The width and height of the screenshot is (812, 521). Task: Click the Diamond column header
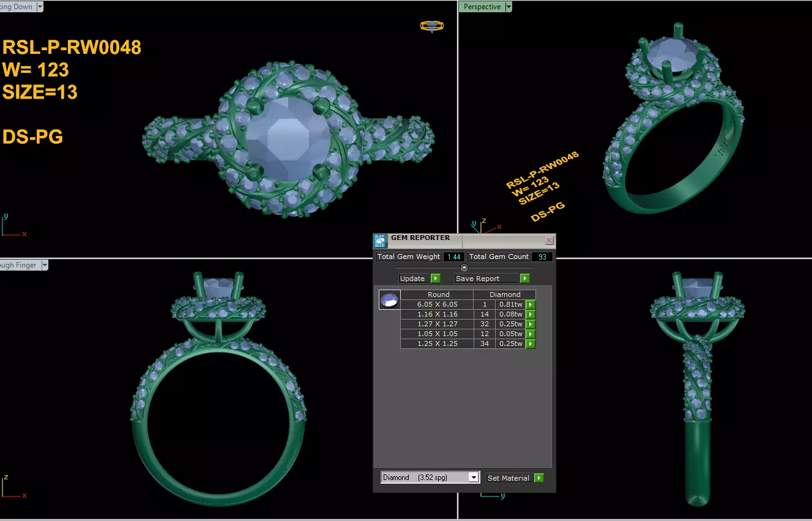(505, 294)
